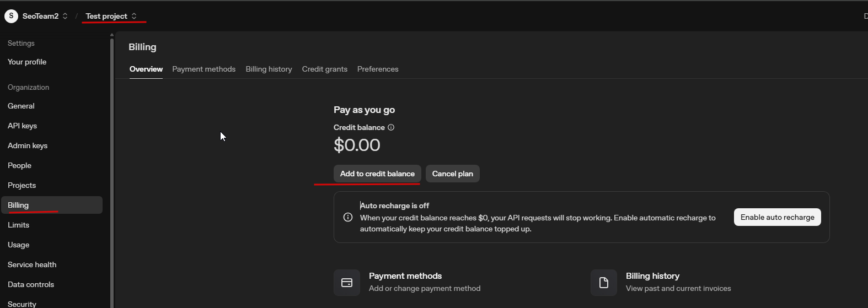Screen dimensions: 868x308
Task: Click the Payment methods card icon
Action: [x=347, y=283]
